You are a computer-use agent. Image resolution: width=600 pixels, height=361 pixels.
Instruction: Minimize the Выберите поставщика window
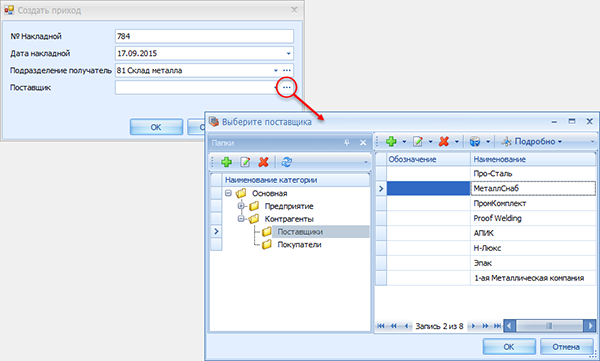click(x=554, y=122)
